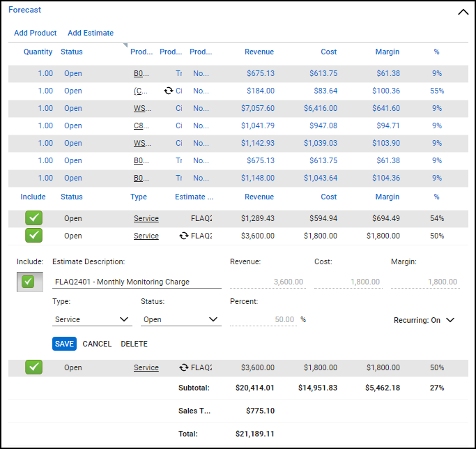Collapse the Forecast panel chevron
This screenshot has height=449, width=476.
pyautogui.click(x=463, y=12)
